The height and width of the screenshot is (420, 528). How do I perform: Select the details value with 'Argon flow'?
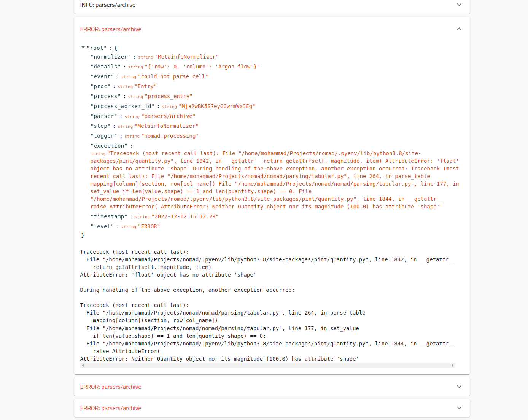[202, 67]
